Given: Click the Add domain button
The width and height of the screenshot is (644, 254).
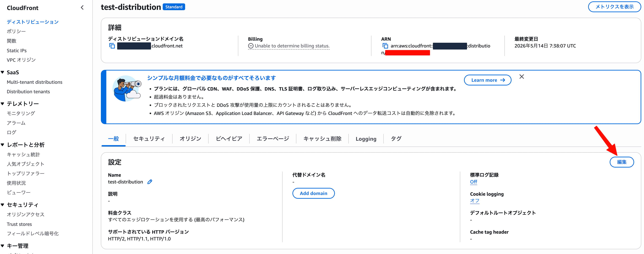Looking at the screenshot, I should [x=314, y=193].
